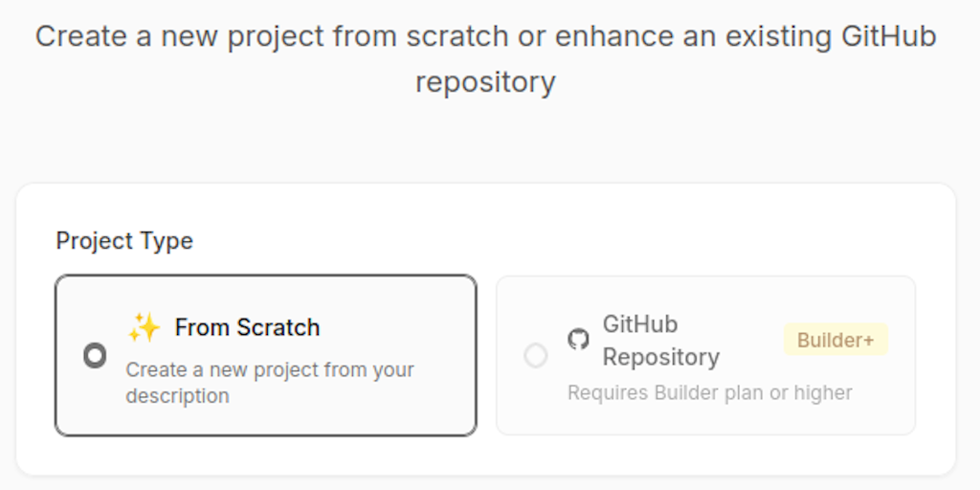This screenshot has height=490, width=980.
Task: Click the sparkles icon beside From Scratch
Action: pyautogui.click(x=144, y=327)
